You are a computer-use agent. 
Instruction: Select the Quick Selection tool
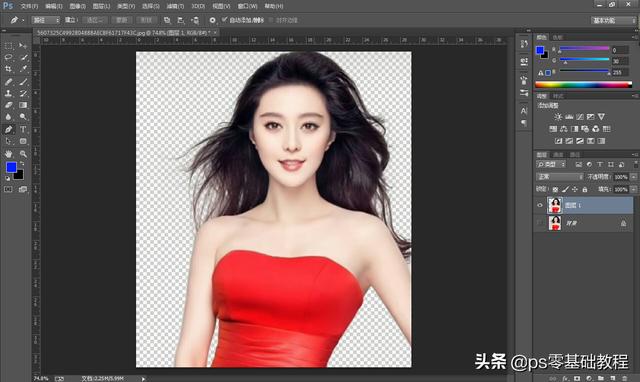click(x=23, y=58)
